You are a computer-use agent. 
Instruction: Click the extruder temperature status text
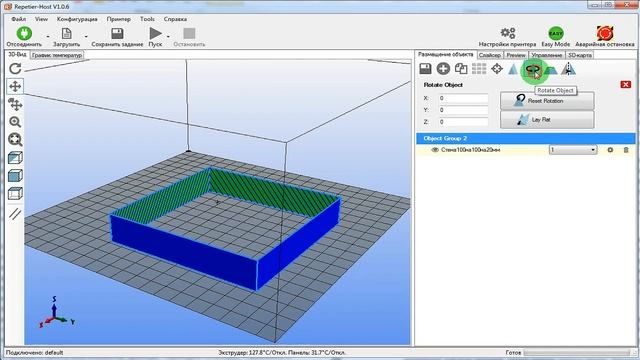coord(282,352)
